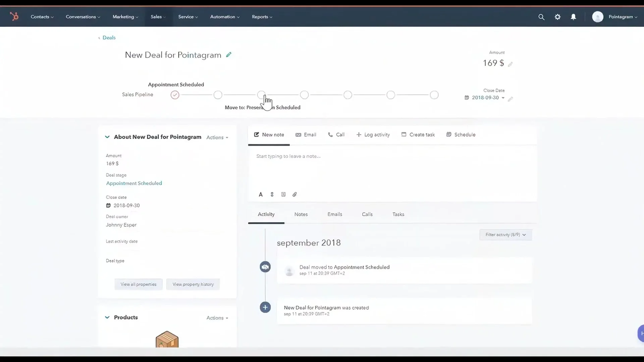Open the search magnifier icon
The width and height of the screenshot is (644, 362).
pos(541,17)
